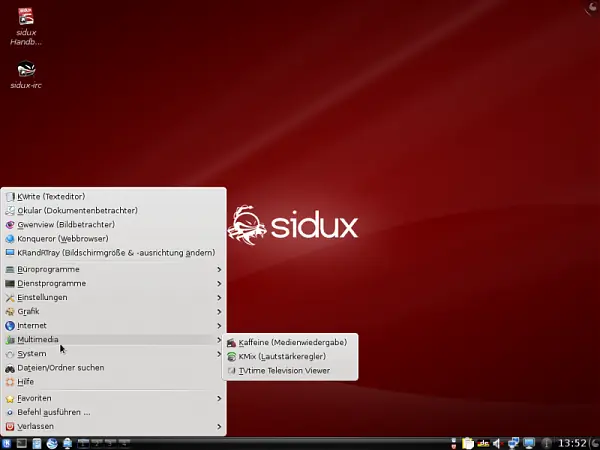
Task: Open KMix volume control entry
Action: [x=290, y=357]
